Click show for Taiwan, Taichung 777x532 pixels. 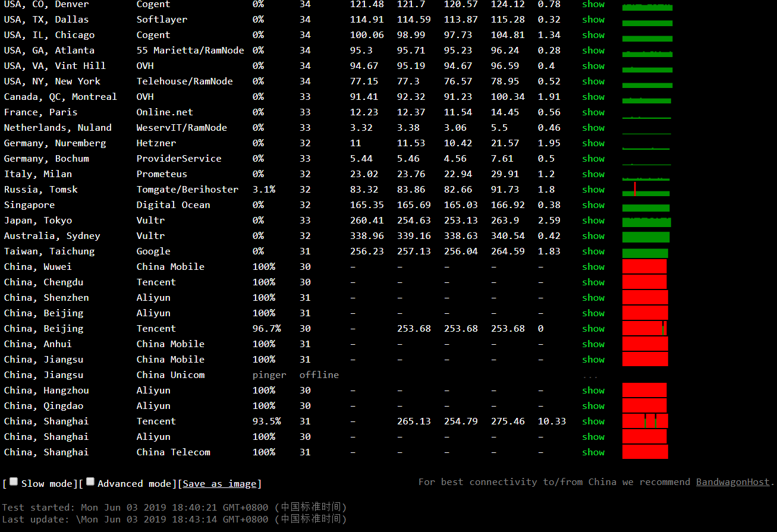pyautogui.click(x=593, y=251)
